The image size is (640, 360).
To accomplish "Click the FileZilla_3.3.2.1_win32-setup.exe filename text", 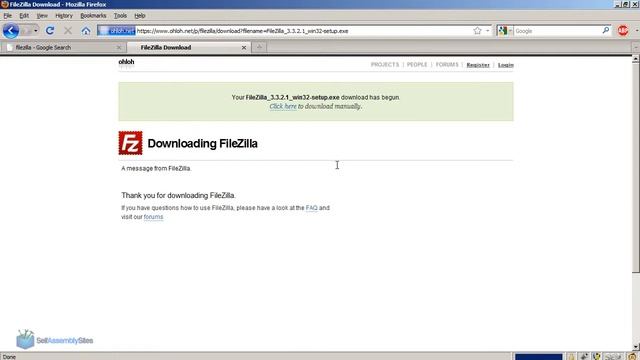I will (x=292, y=97).
